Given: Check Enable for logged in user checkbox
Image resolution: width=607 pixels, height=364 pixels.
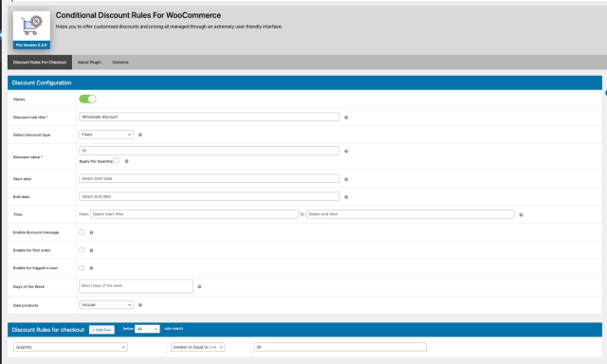Looking at the screenshot, I should [82, 268].
